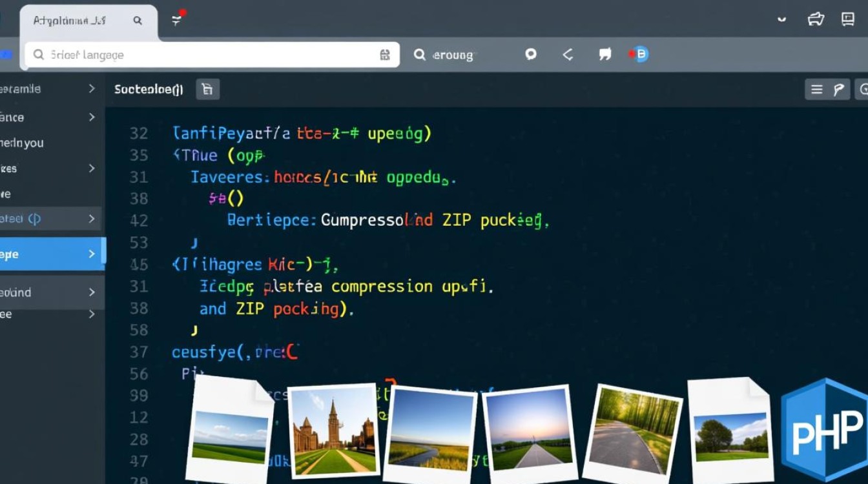Image resolution: width=868 pixels, height=484 pixels.
Task: Expand the sidebar item ending in 'kes'
Action: [92, 168]
